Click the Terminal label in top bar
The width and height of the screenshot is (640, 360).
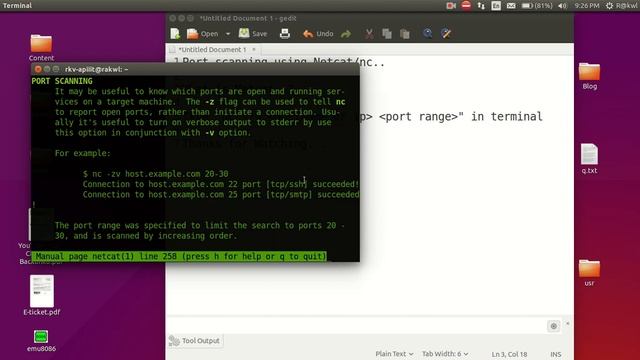click(17, 6)
